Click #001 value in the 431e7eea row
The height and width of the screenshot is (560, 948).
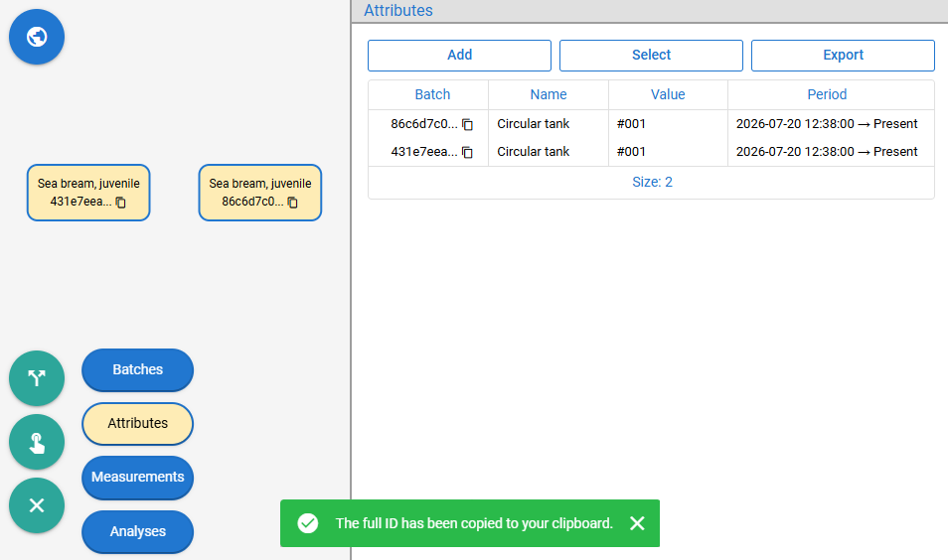tap(631, 152)
